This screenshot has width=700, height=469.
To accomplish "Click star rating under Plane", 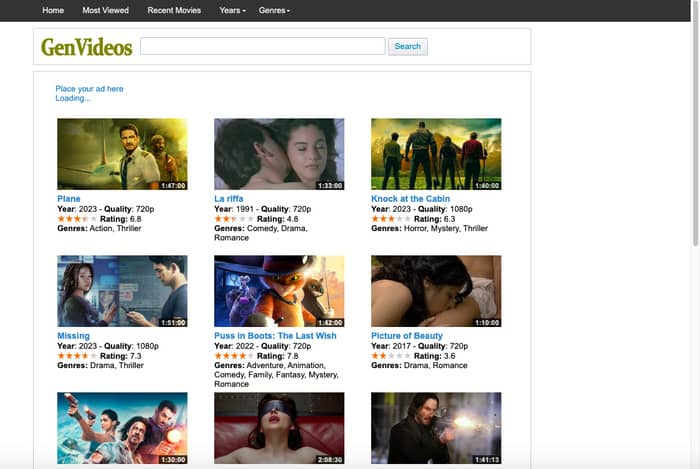I will point(77,218).
